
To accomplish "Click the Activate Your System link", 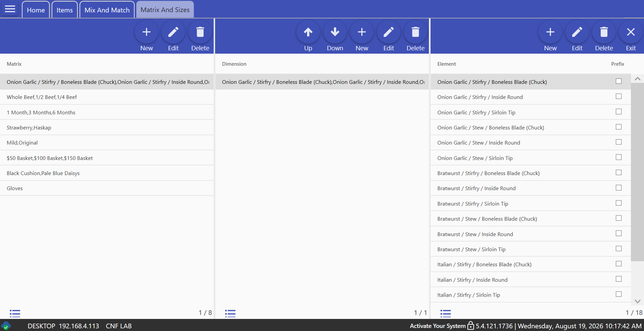I will [438, 326].
